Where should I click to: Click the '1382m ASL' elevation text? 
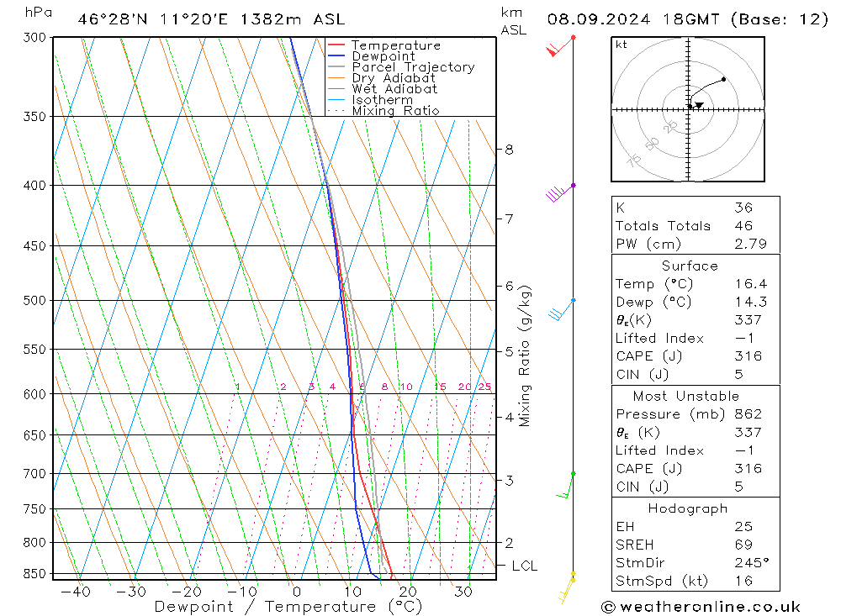293,19
